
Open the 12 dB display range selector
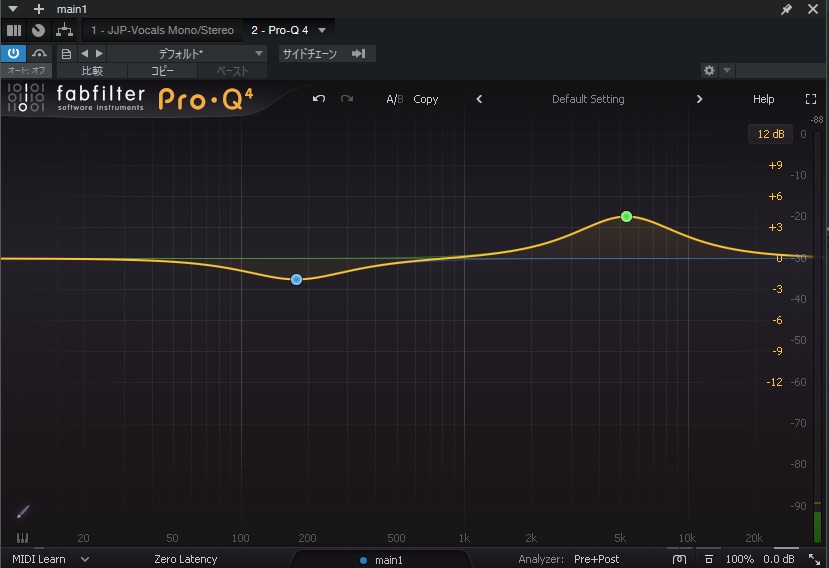(770, 134)
